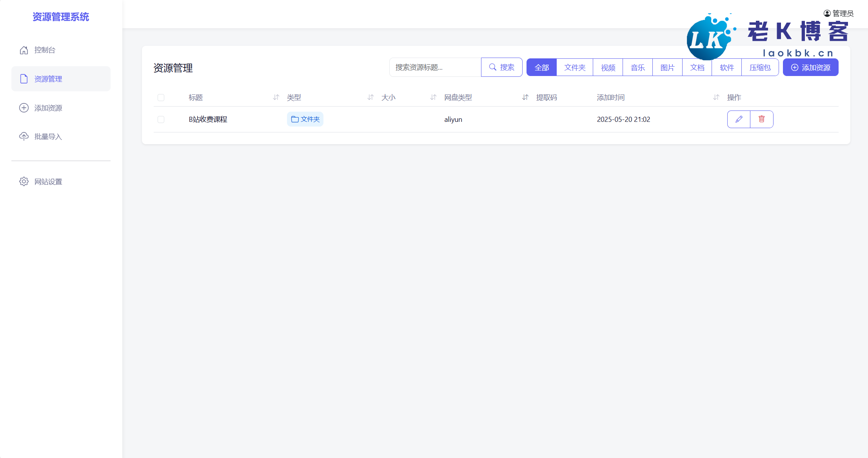Click the 搜索资源标题 search input field
This screenshot has height=458, width=868.
[435, 67]
